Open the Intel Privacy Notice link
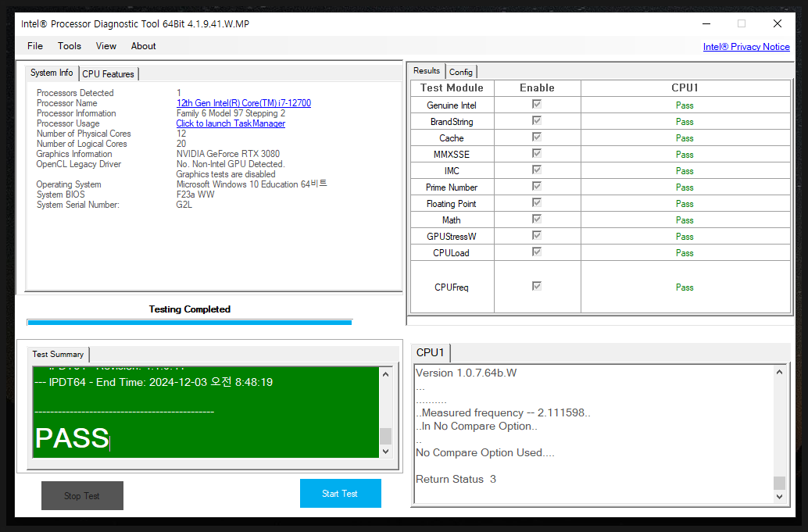Image resolution: width=808 pixels, height=532 pixels. [x=746, y=47]
